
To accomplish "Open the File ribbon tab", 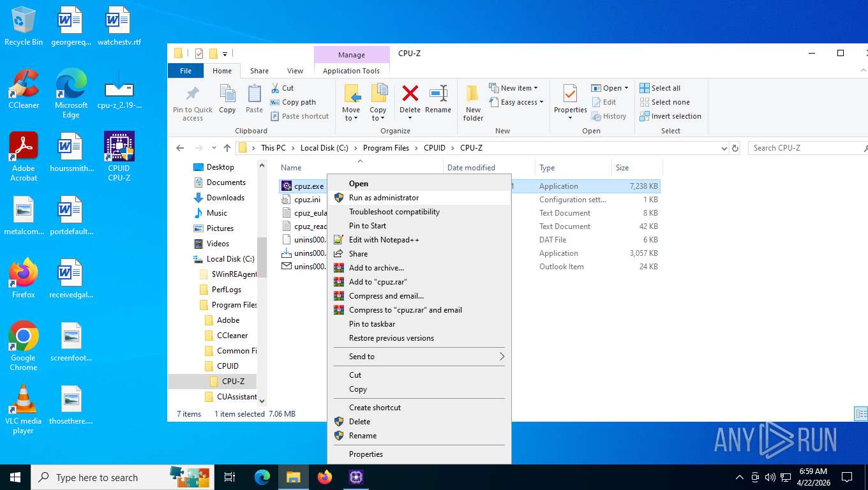I will (186, 71).
